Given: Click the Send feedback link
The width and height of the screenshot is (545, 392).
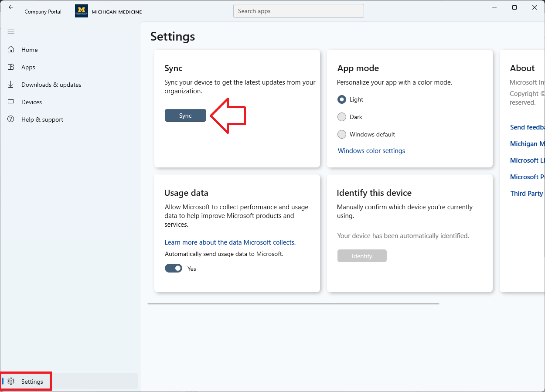Looking at the screenshot, I should pyautogui.click(x=527, y=127).
